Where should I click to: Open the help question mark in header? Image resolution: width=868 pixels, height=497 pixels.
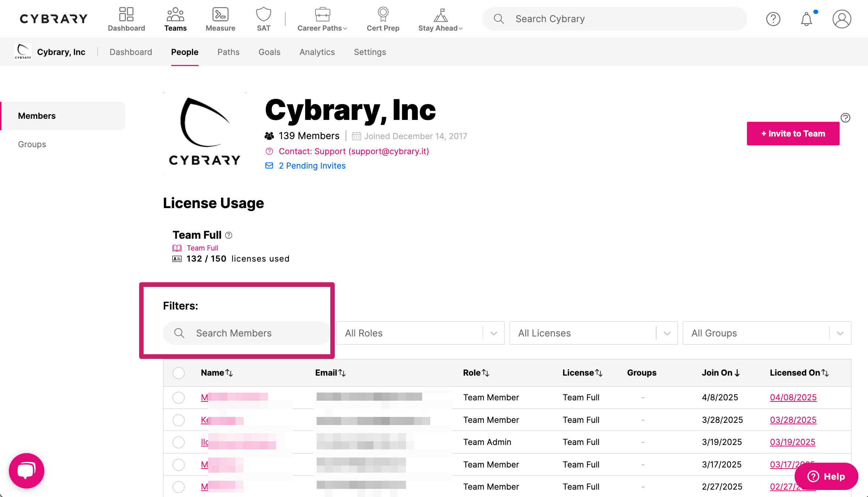[x=773, y=19]
